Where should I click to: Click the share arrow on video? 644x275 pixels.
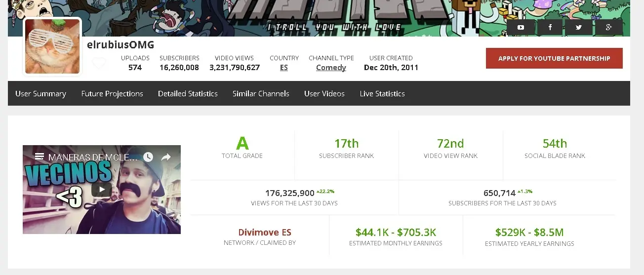(166, 157)
